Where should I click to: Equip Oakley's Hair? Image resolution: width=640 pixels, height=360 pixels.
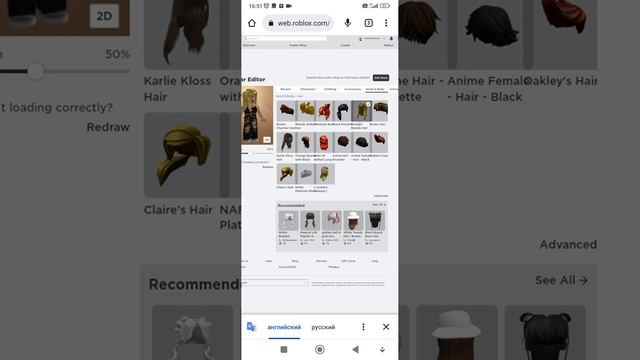point(380,142)
